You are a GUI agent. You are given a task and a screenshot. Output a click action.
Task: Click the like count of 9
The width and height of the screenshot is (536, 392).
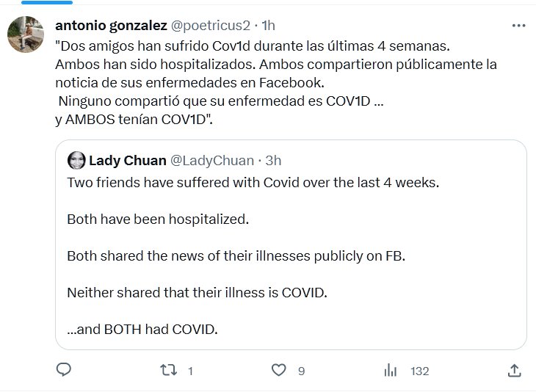[301, 371]
